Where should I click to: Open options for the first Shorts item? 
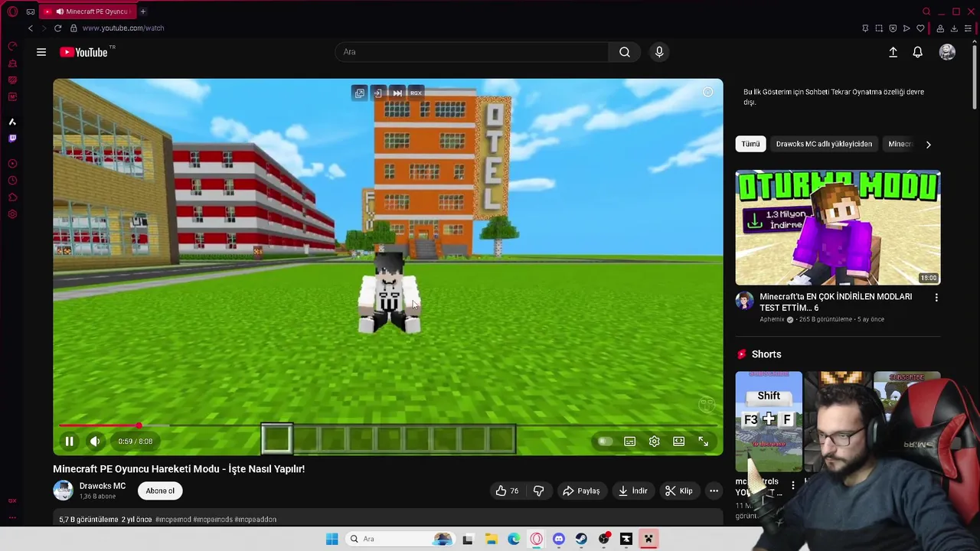pyautogui.click(x=793, y=485)
